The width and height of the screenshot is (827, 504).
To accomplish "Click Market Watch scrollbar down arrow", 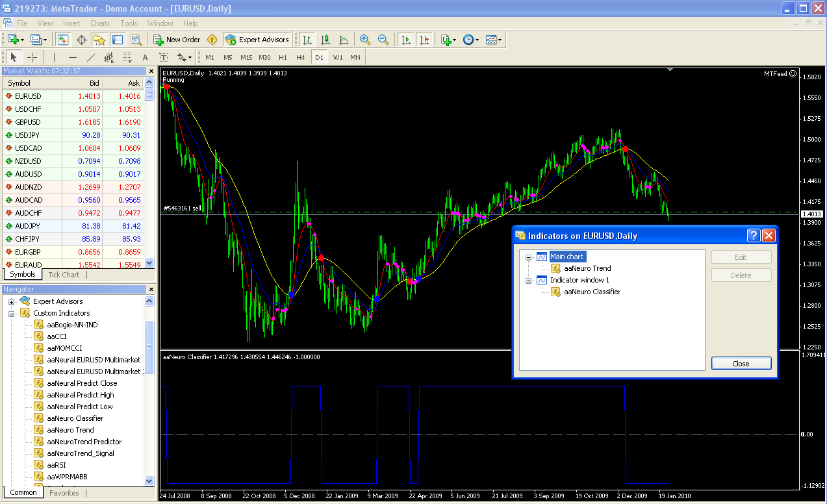I will coord(149,263).
